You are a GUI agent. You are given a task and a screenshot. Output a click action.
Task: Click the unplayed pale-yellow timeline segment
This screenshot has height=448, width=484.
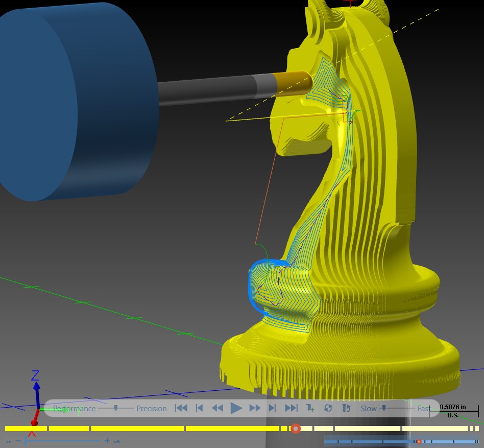coord(367,429)
